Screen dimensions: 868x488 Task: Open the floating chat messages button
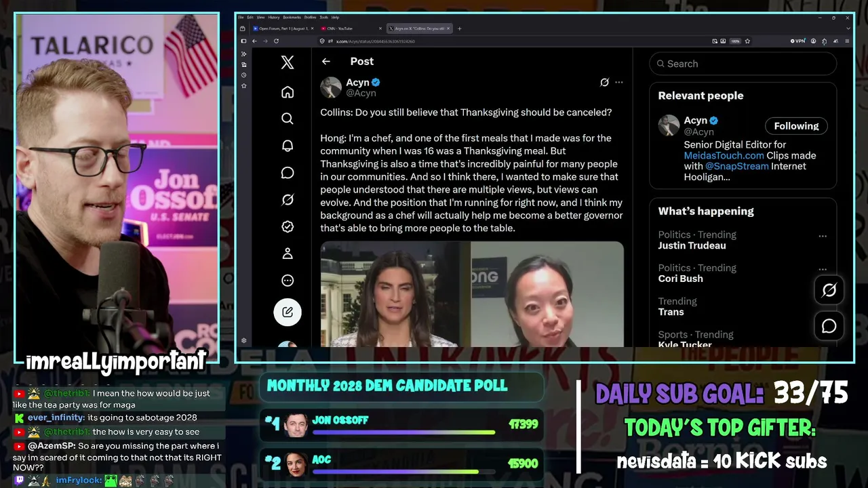pos(829,326)
